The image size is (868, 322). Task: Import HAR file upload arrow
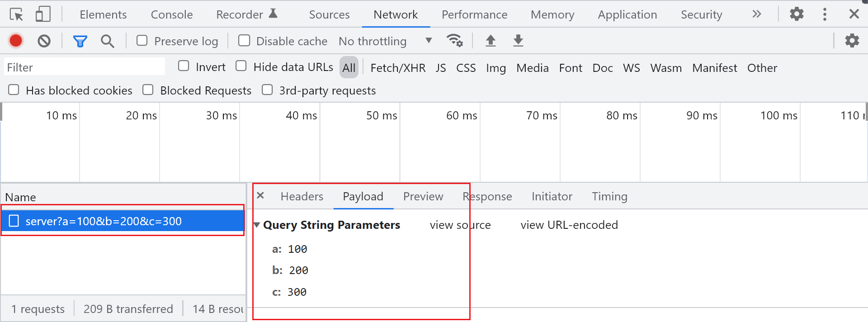click(491, 41)
